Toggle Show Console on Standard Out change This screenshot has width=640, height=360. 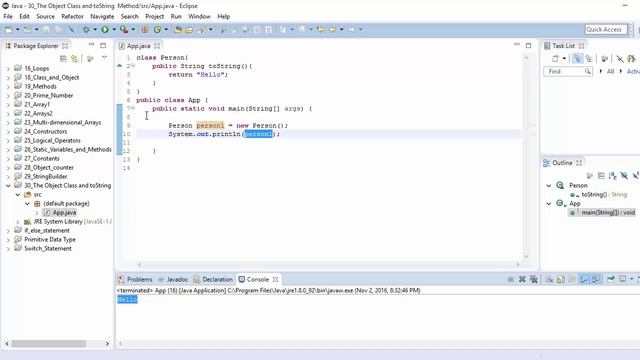click(584, 279)
